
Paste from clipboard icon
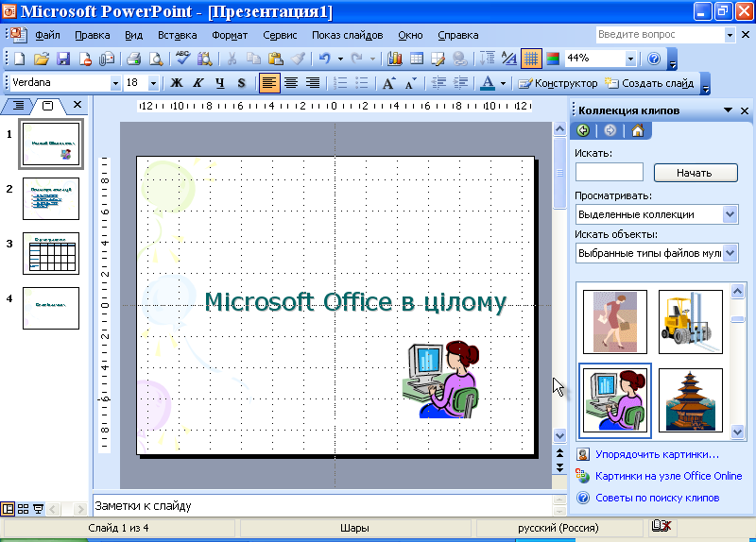click(x=275, y=59)
